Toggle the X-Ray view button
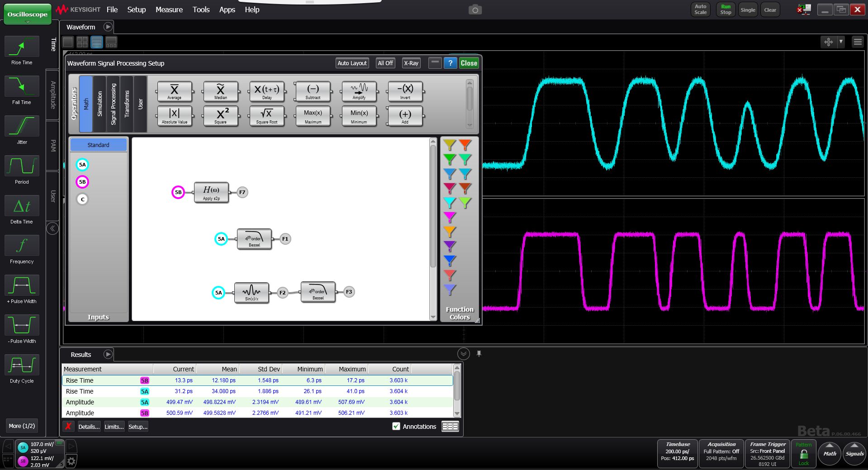The image size is (868, 470). tap(411, 63)
